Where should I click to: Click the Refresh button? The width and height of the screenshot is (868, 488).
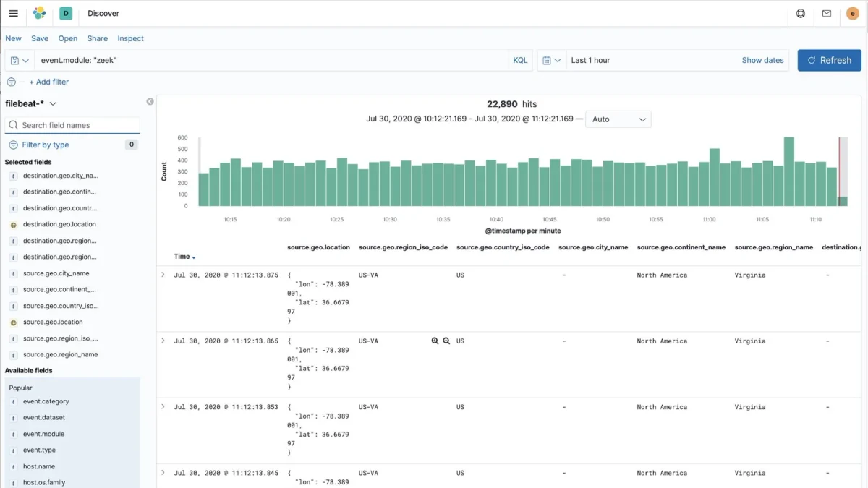click(x=829, y=61)
